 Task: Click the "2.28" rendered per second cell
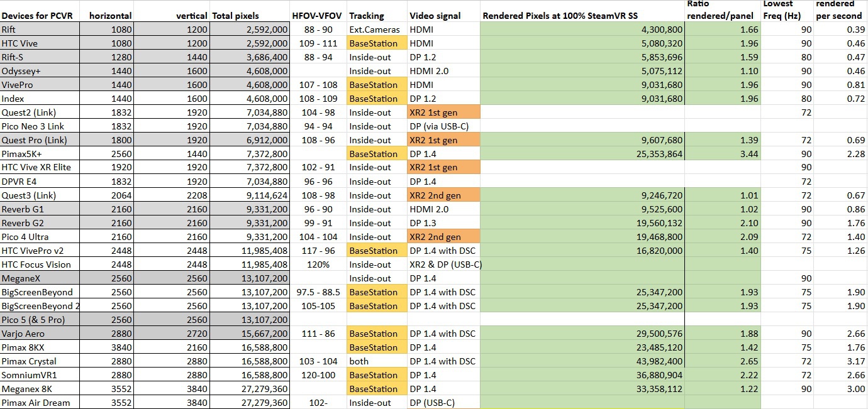[841, 154]
